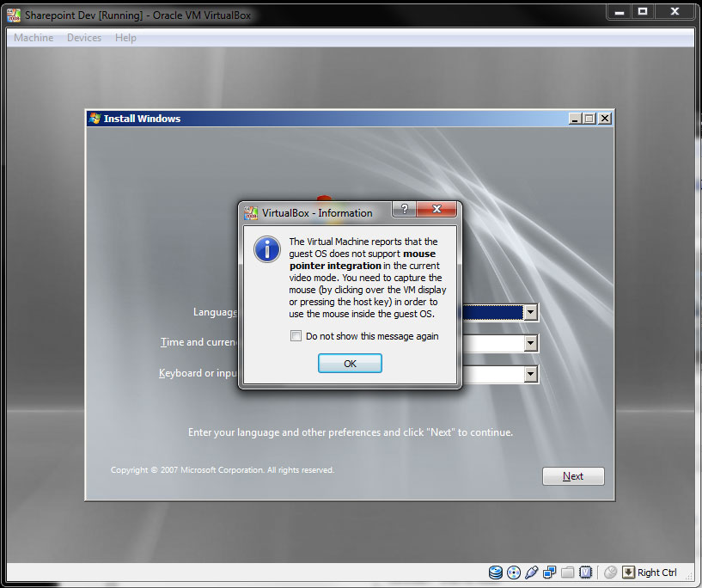Click the 'Right Ctrl' host key text

pyautogui.click(x=656, y=573)
